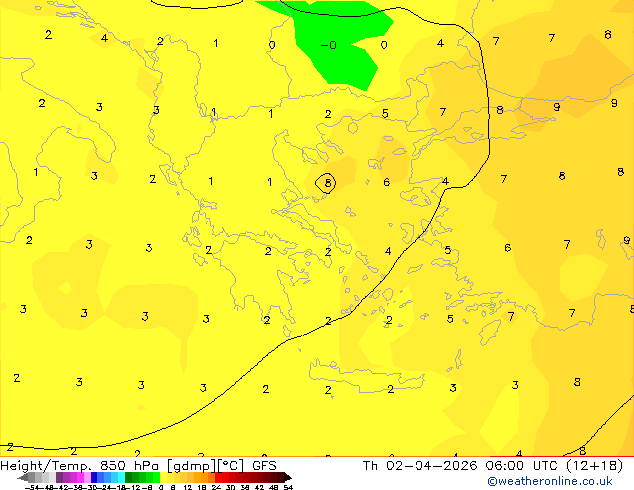
Task: Click the (12+18) forecast offset text
Action: (x=594, y=466)
